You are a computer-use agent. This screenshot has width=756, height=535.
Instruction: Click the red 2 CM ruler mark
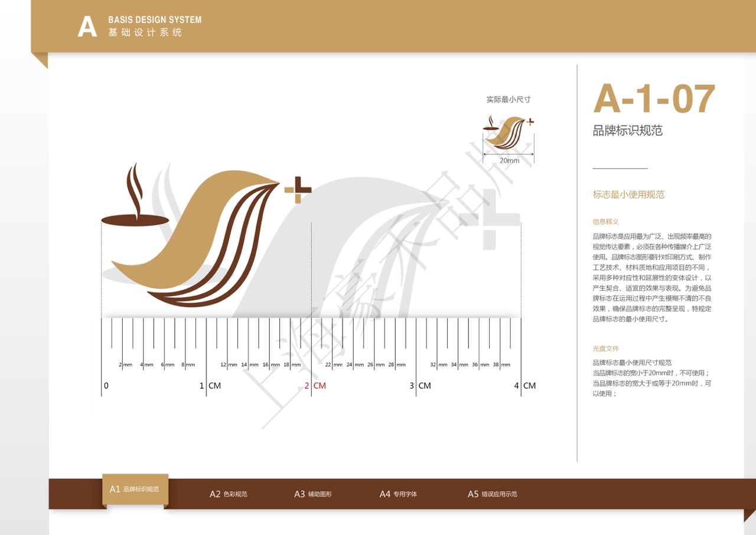315,386
